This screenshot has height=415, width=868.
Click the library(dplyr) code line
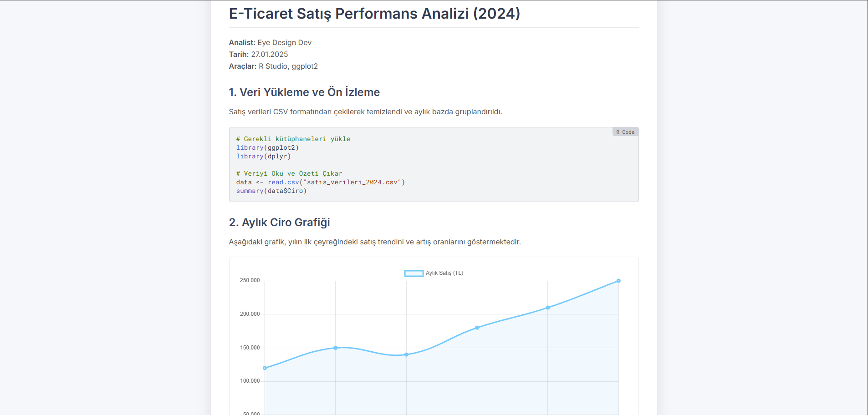coord(263,156)
